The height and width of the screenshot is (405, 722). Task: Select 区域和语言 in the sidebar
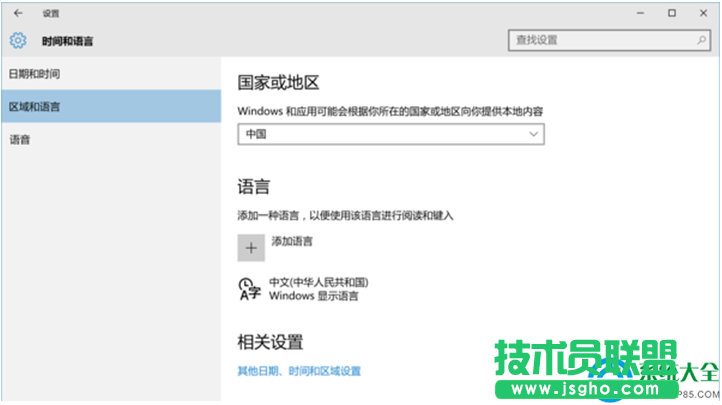point(35,106)
